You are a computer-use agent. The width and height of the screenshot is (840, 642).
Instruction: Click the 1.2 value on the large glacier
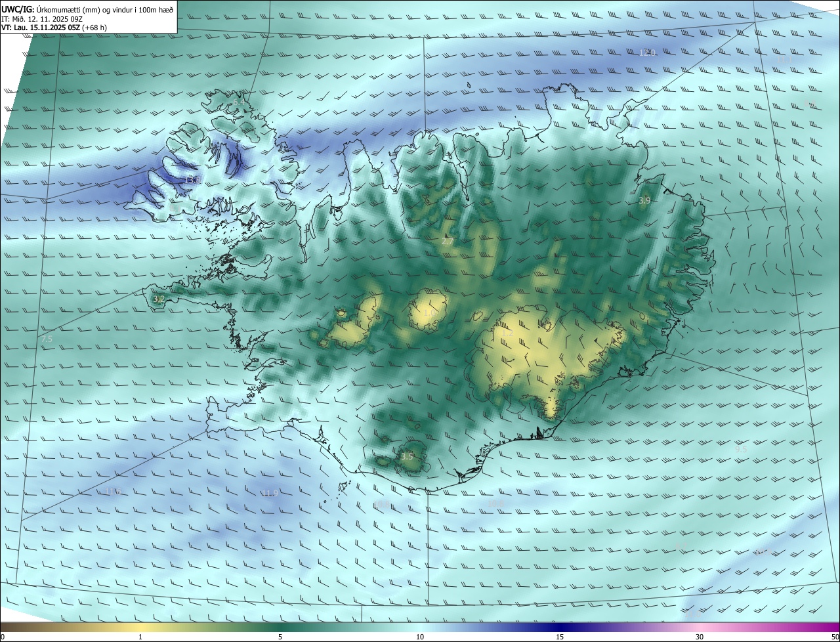pyautogui.click(x=507, y=333)
